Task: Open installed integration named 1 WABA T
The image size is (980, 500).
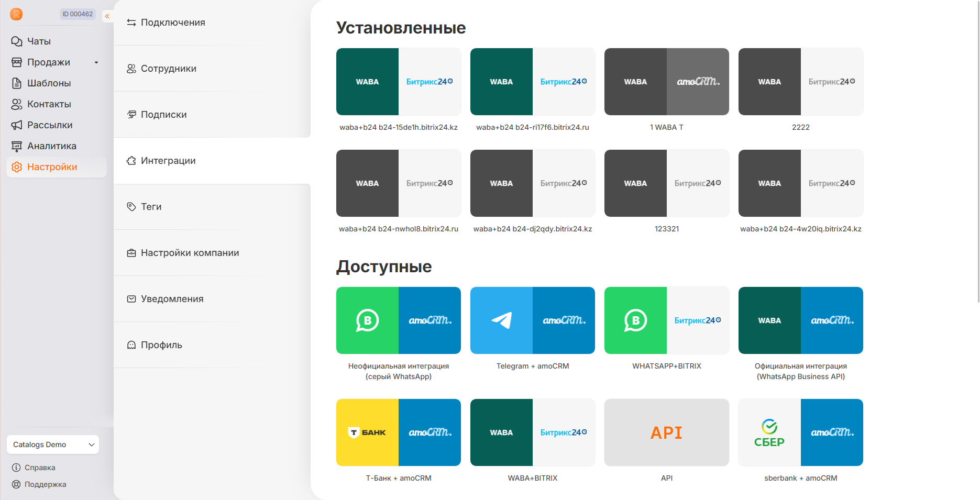Action: pos(666,82)
